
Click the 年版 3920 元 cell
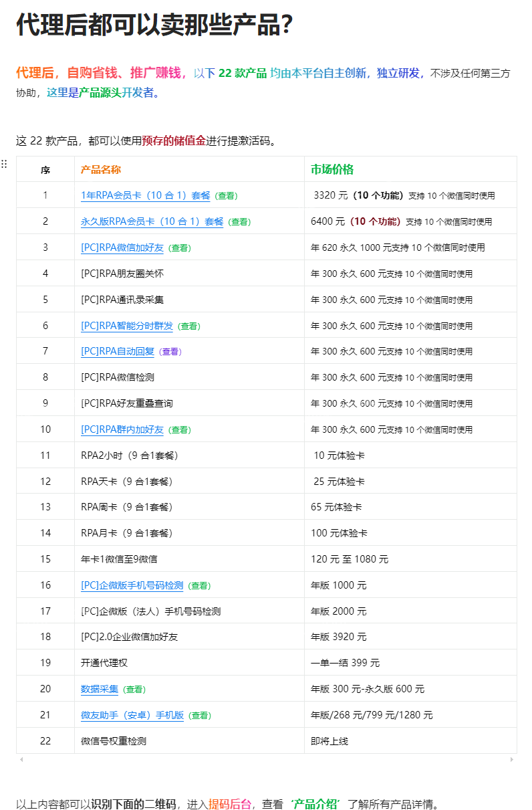tap(410, 637)
